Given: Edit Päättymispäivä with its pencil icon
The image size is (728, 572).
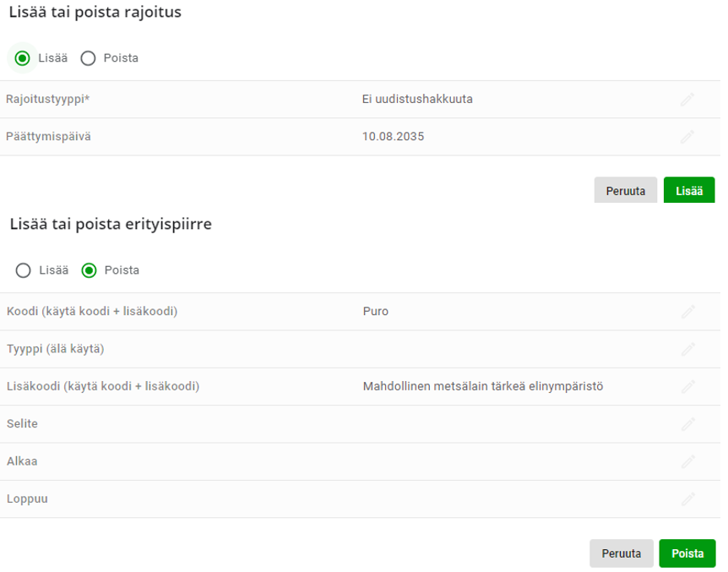Looking at the screenshot, I should coord(687,137).
